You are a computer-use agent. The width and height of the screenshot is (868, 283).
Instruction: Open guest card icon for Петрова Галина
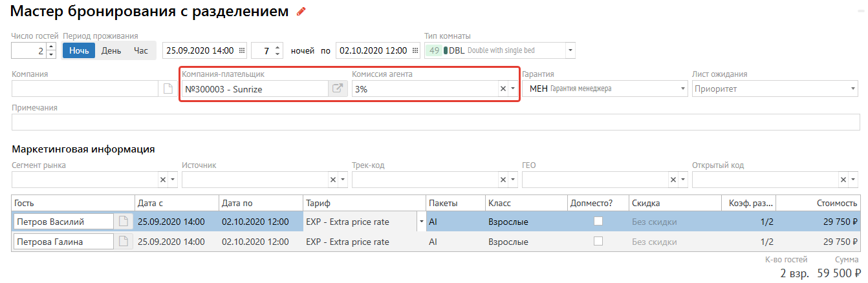click(123, 242)
